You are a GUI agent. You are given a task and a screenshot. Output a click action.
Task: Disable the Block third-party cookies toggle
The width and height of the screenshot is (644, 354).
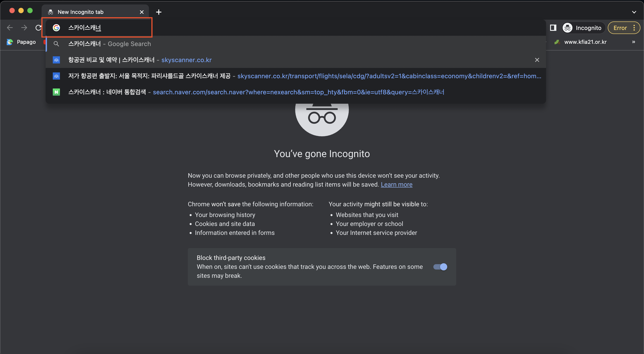click(x=440, y=267)
